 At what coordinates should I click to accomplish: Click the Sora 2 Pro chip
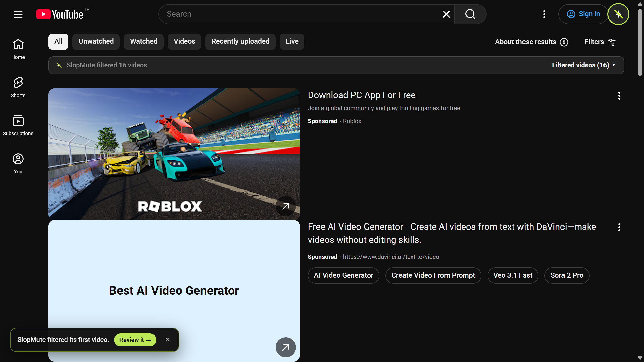pyautogui.click(x=567, y=275)
